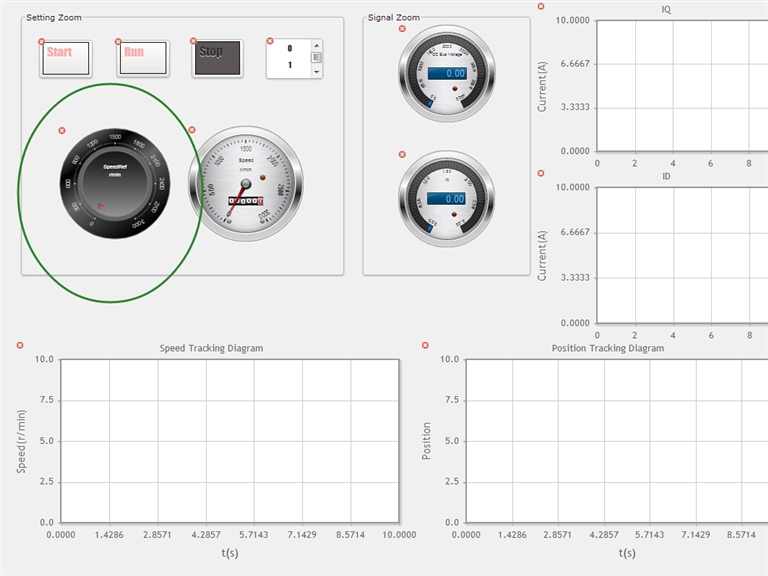This screenshot has width=768, height=576.
Task: Click the t(s) label under Speed Tracking
Action: click(230, 553)
